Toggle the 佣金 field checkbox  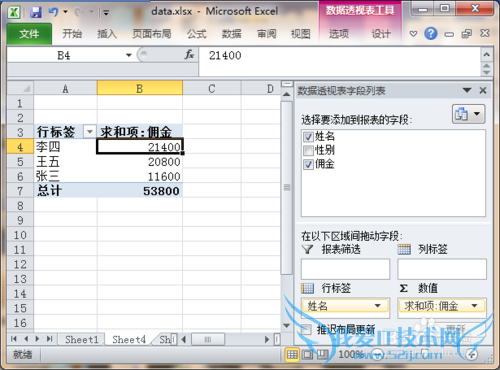(308, 164)
